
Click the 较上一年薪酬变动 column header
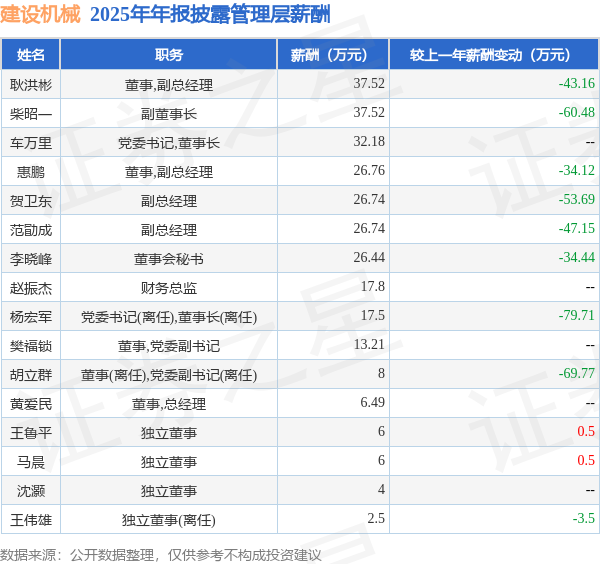[494, 54]
